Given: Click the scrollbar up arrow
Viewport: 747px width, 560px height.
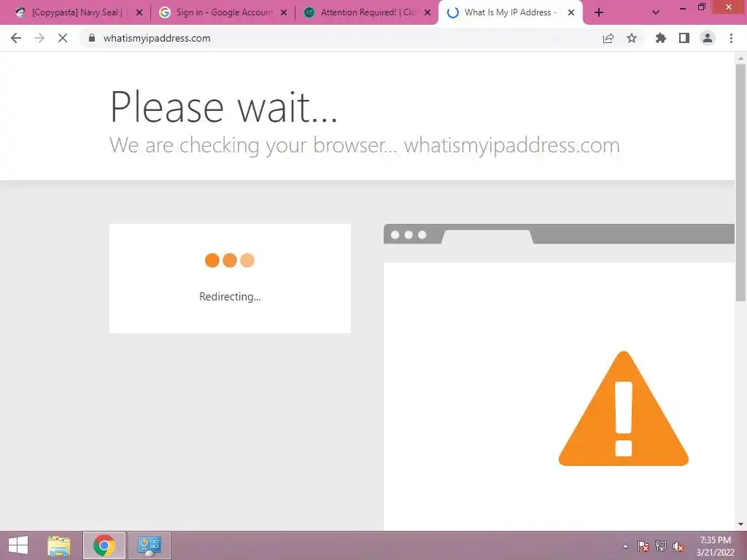Looking at the screenshot, I should point(740,58).
